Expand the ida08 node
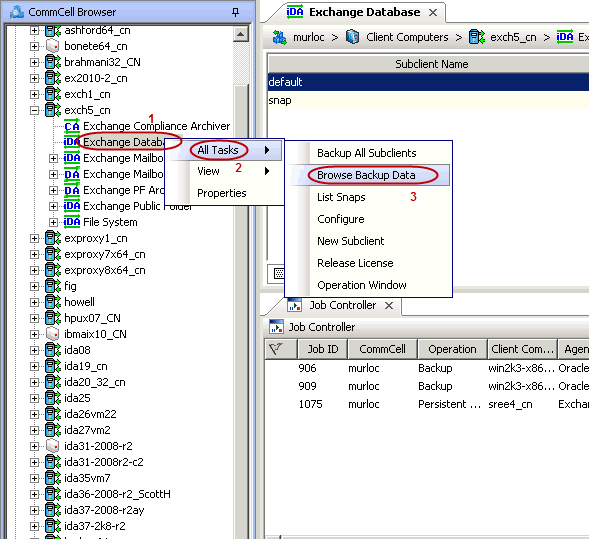589x539 pixels. click(34, 350)
